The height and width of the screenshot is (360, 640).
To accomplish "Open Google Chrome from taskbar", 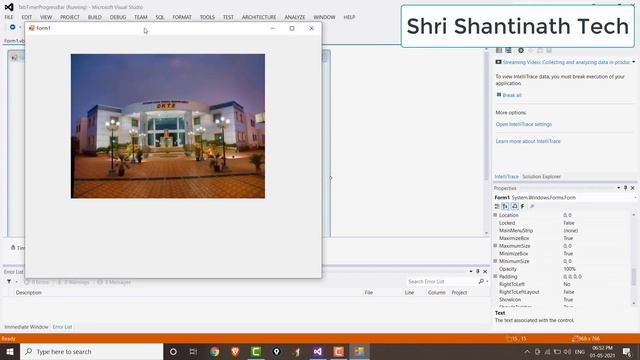I will click(x=214, y=351).
